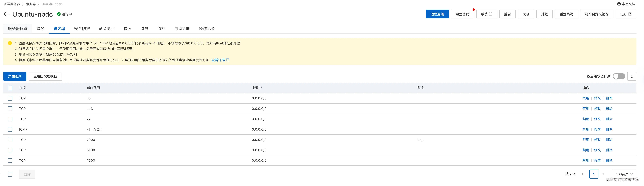The height and width of the screenshot is (186, 644).
Task: Click the refresh icon above the table
Action: point(632,76)
